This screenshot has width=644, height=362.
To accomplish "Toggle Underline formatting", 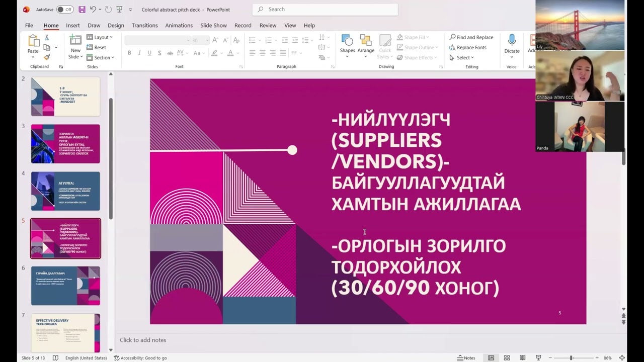I will point(149,53).
